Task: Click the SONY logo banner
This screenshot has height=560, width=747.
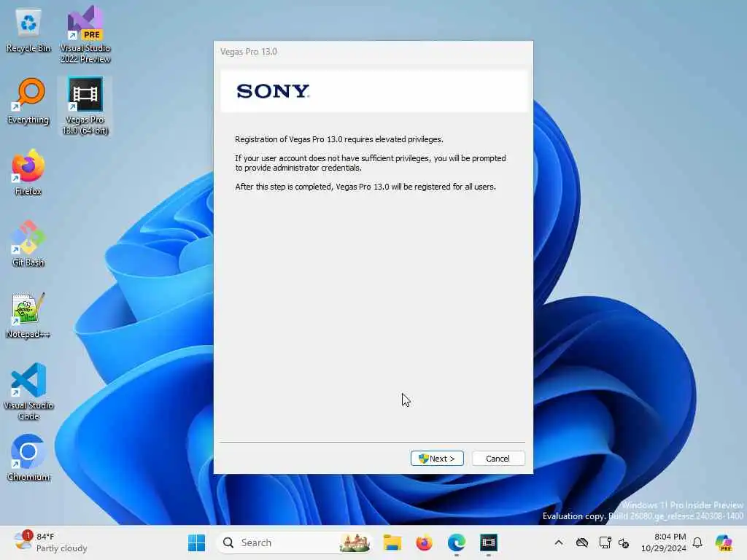Action: 374,91
